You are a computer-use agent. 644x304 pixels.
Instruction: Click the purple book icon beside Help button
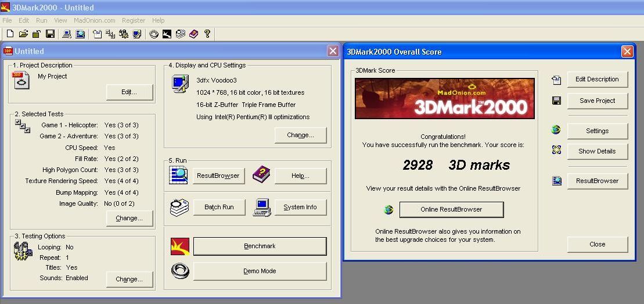[x=261, y=174]
